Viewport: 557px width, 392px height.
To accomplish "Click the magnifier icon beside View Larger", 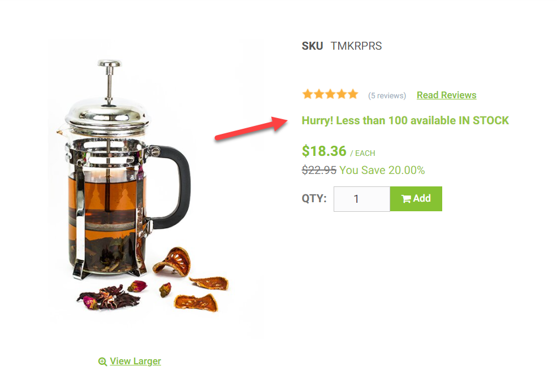I will (103, 361).
